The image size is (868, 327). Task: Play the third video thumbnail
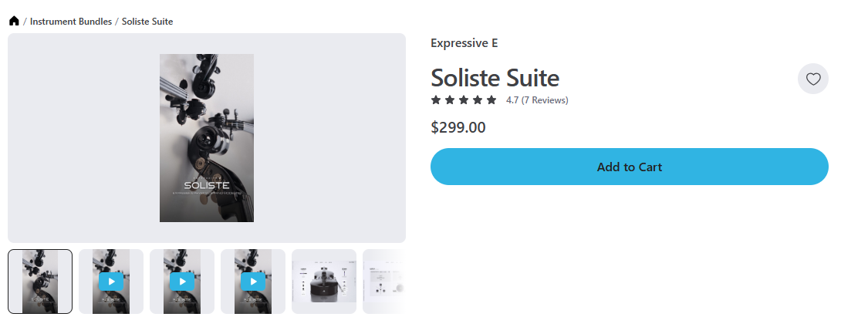coord(253,281)
